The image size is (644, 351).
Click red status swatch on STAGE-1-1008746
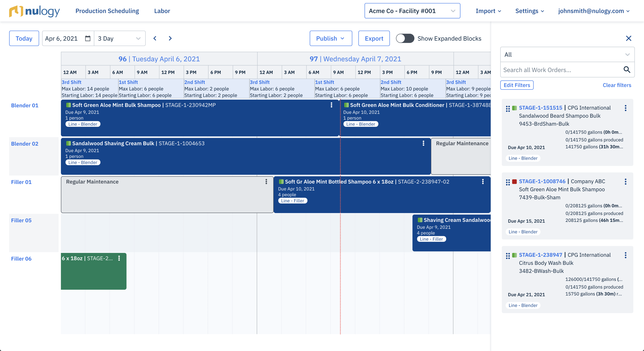[x=514, y=182]
